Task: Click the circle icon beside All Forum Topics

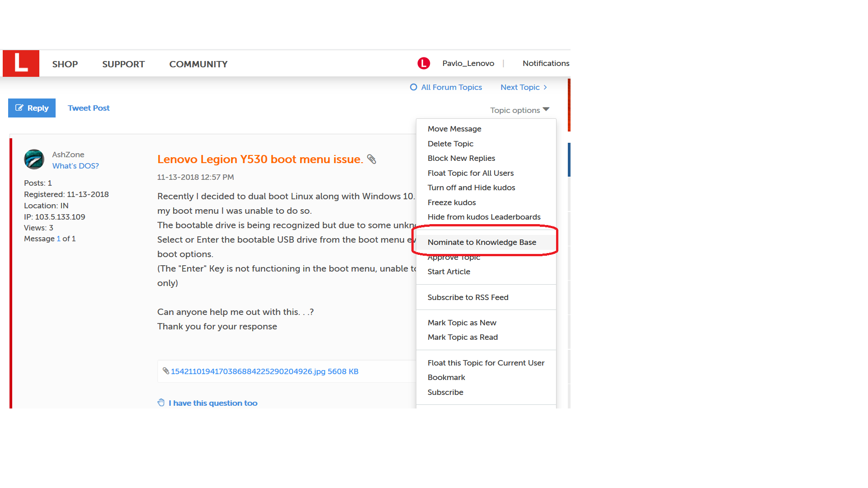Action: (x=413, y=87)
